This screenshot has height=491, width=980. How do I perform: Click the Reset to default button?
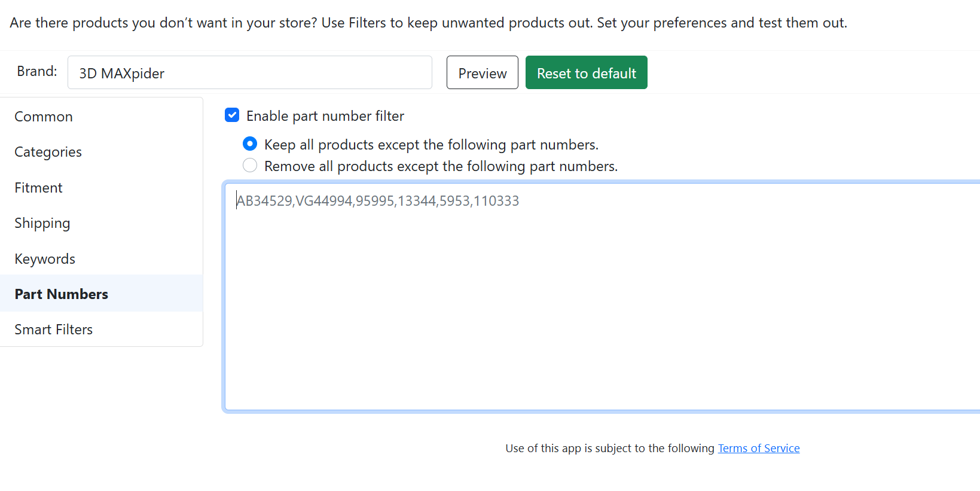pos(586,73)
